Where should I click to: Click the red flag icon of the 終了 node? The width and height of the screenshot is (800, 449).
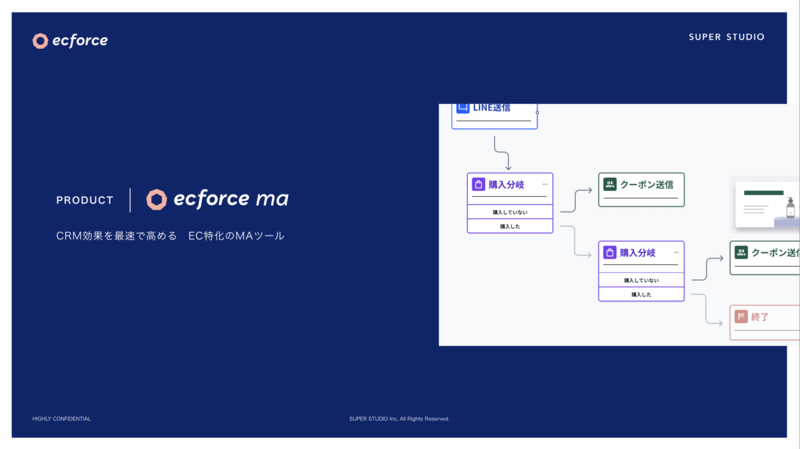(741, 317)
